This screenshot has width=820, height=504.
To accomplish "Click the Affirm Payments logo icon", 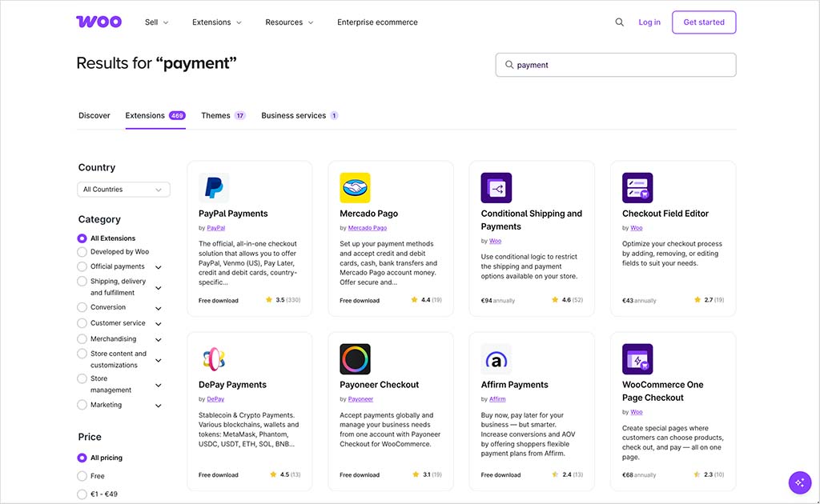I will pos(496,359).
